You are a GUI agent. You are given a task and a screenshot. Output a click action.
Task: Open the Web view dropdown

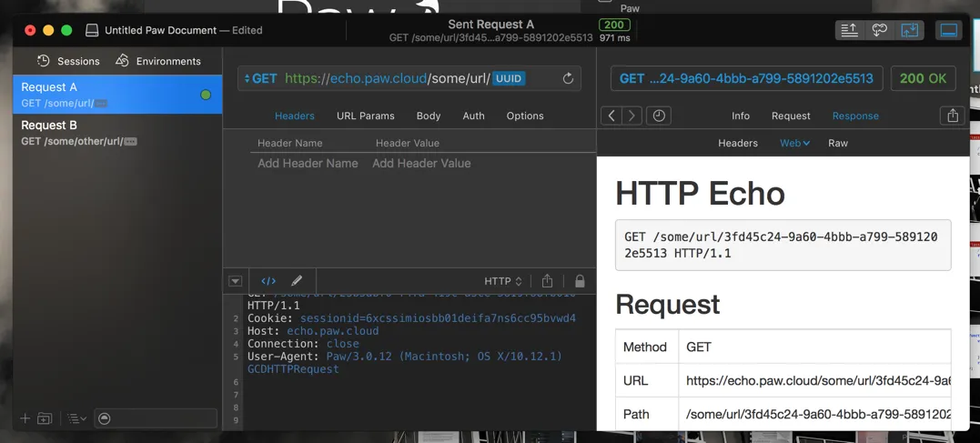794,143
